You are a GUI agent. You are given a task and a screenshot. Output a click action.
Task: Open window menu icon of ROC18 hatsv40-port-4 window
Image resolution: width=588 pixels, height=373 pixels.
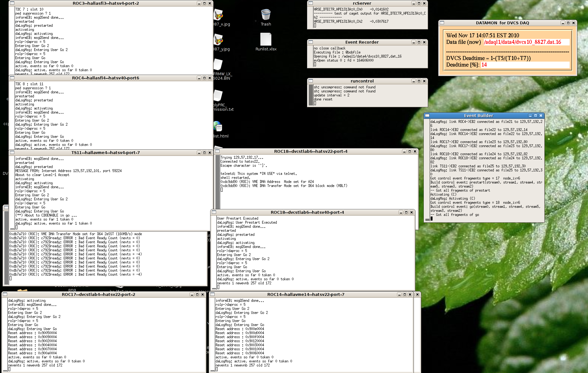click(214, 212)
